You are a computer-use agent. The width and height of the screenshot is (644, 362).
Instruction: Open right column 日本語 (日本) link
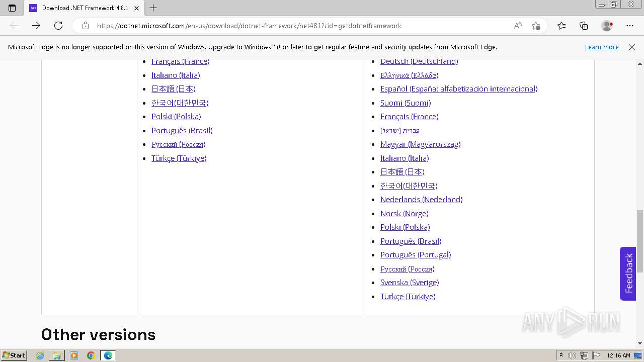click(402, 172)
